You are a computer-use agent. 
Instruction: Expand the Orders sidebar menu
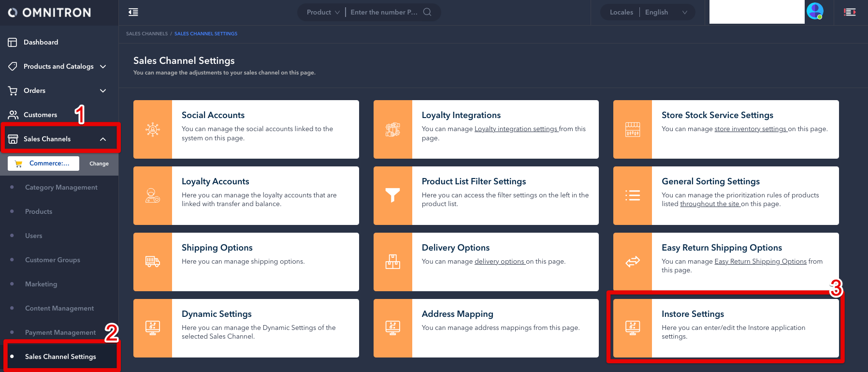(x=103, y=90)
